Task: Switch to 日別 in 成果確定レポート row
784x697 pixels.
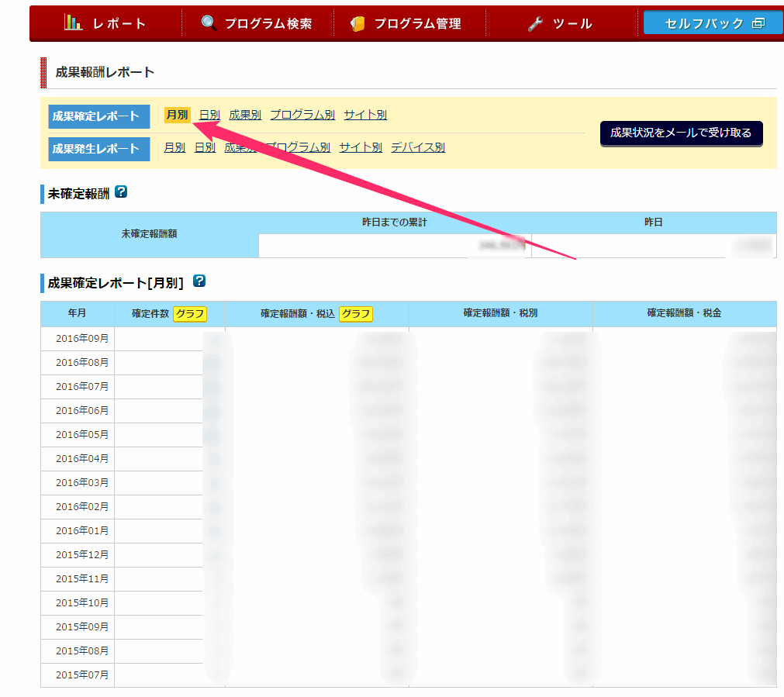Action: click(209, 115)
